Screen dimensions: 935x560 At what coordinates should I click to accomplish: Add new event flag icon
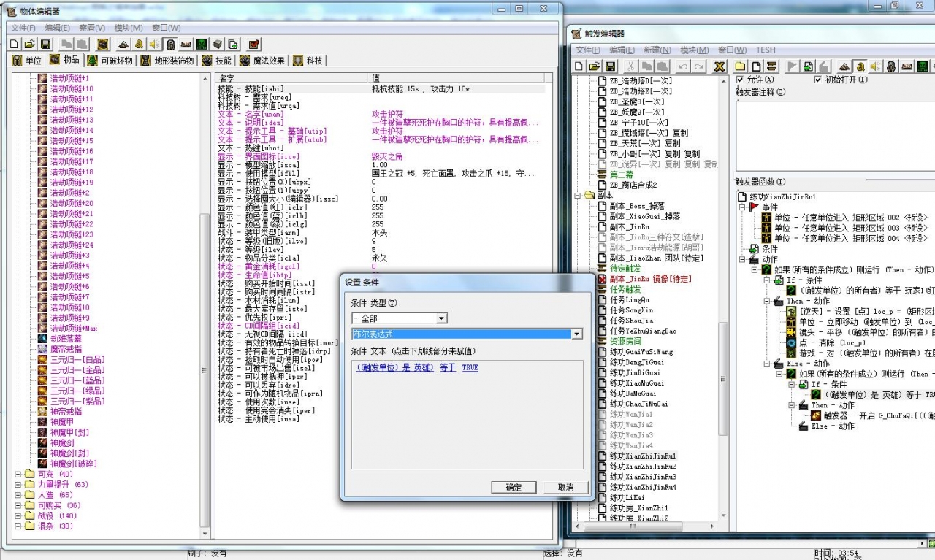pos(792,66)
